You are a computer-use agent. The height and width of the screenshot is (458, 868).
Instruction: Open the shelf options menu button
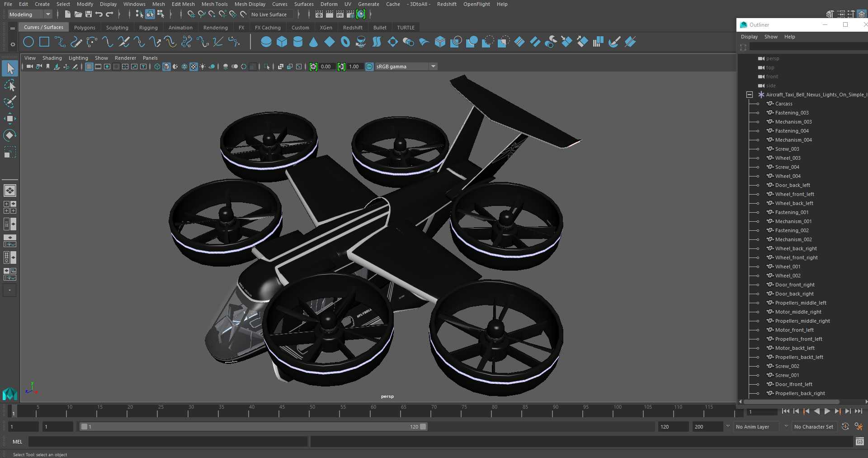tap(13, 44)
